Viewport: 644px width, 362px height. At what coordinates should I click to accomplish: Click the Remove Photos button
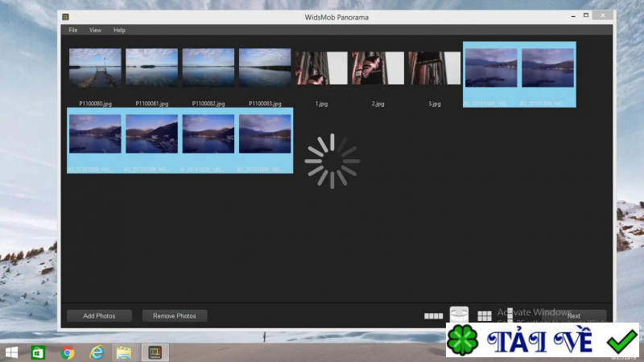(x=175, y=315)
